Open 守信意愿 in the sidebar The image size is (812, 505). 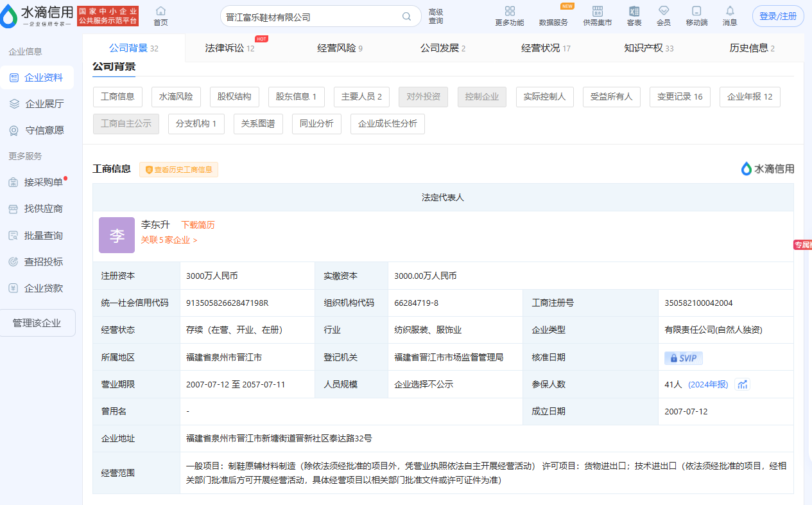click(x=37, y=130)
